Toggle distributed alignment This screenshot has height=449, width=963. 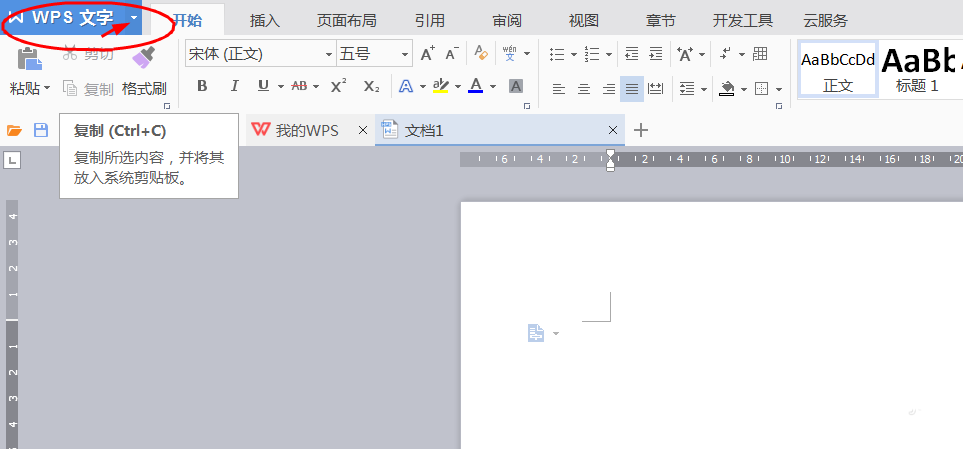(656, 90)
